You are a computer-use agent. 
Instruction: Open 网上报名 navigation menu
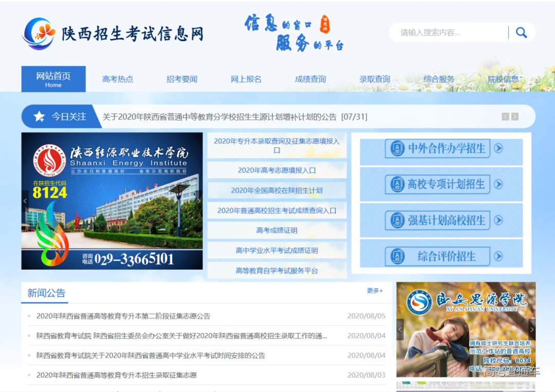pyautogui.click(x=246, y=79)
